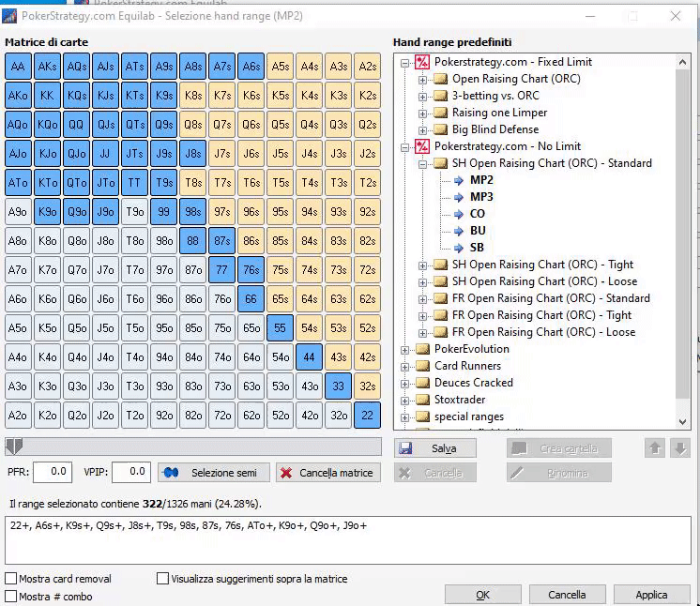Select Big Blind Defense tree item
The height and width of the screenshot is (606, 700).
coord(495,129)
